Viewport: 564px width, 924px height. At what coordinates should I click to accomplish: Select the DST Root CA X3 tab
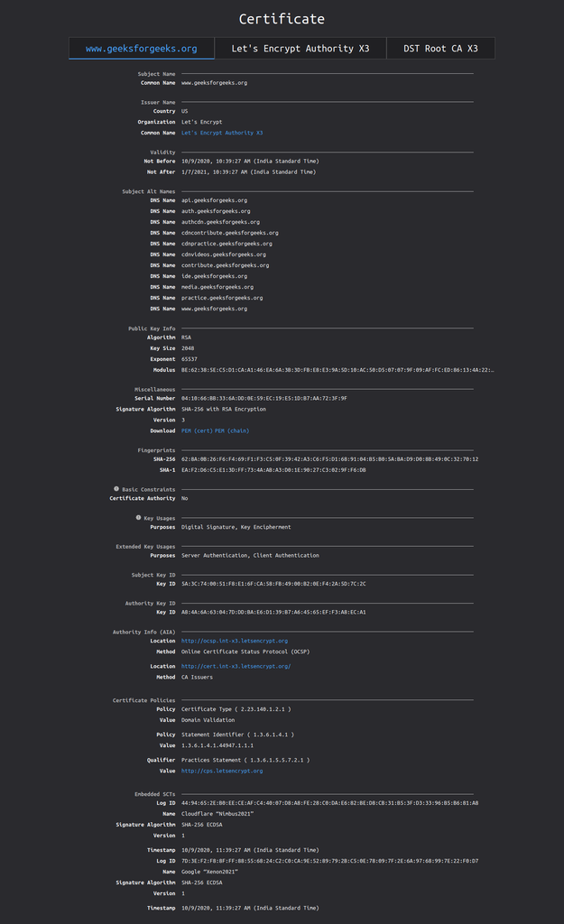440,49
